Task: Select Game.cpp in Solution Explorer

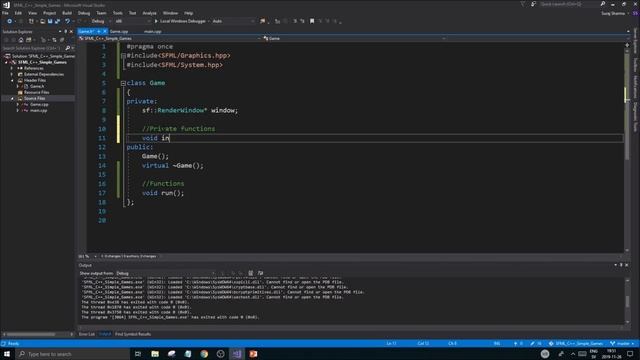Action: pyautogui.click(x=38, y=104)
